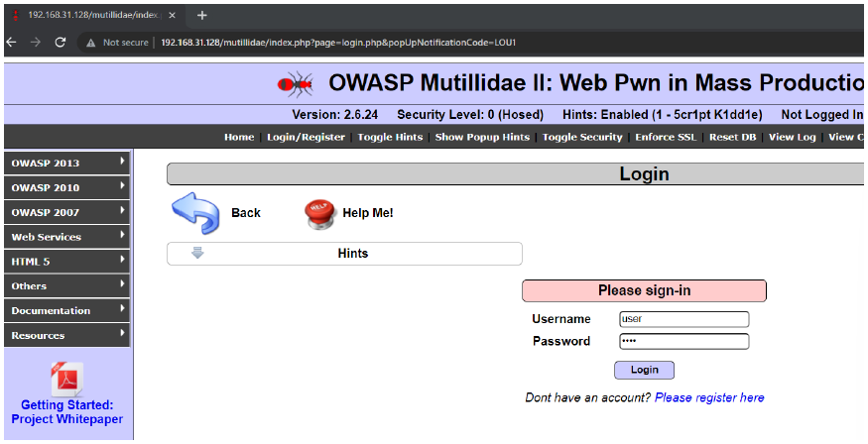Viewport: 868px width, 444px height.
Task: Click the Please sign-in heading
Action: [x=645, y=290]
